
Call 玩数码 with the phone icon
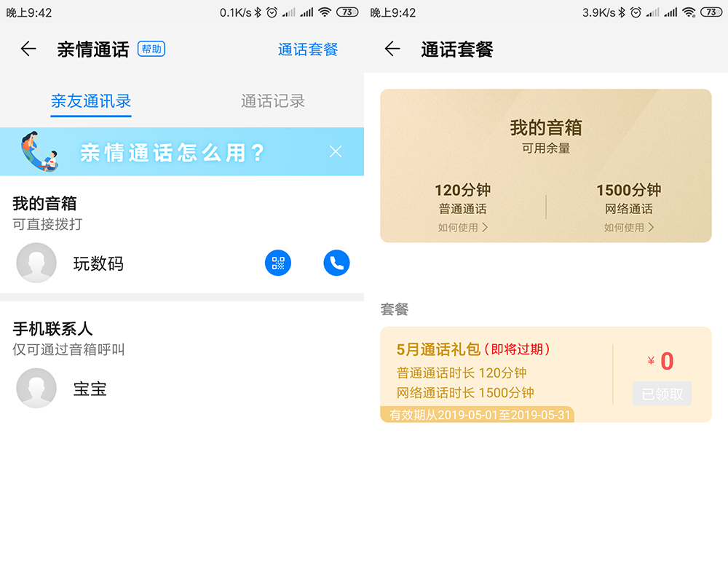pyautogui.click(x=336, y=263)
